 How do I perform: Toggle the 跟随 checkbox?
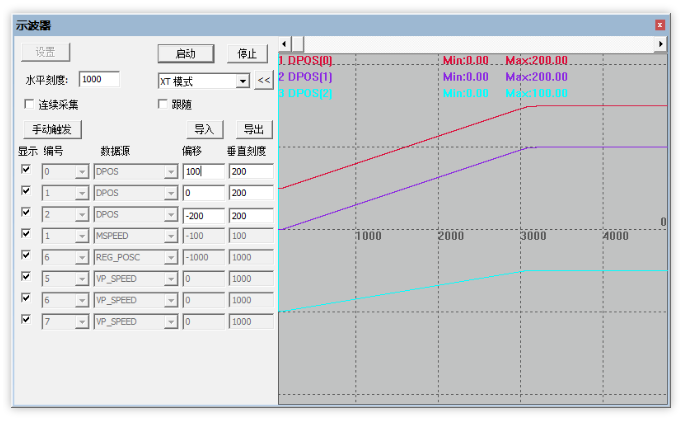[x=162, y=104]
